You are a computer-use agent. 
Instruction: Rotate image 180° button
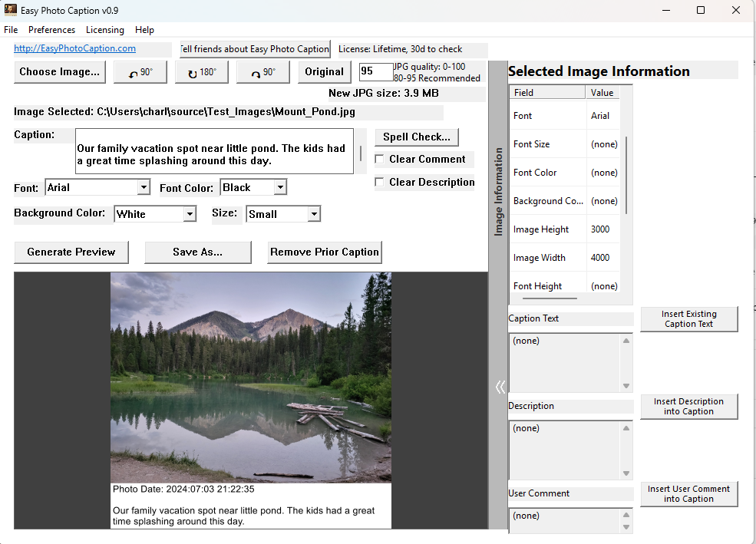pos(202,72)
